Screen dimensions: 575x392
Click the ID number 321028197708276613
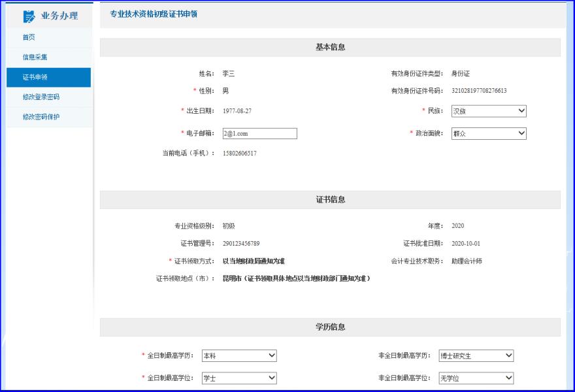(x=479, y=91)
